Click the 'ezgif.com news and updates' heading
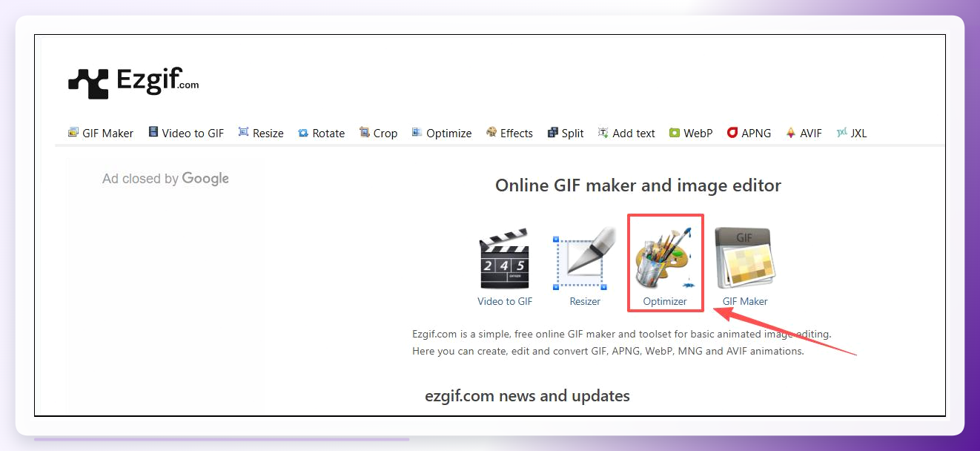This screenshot has height=451, width=980. (527, 396)
